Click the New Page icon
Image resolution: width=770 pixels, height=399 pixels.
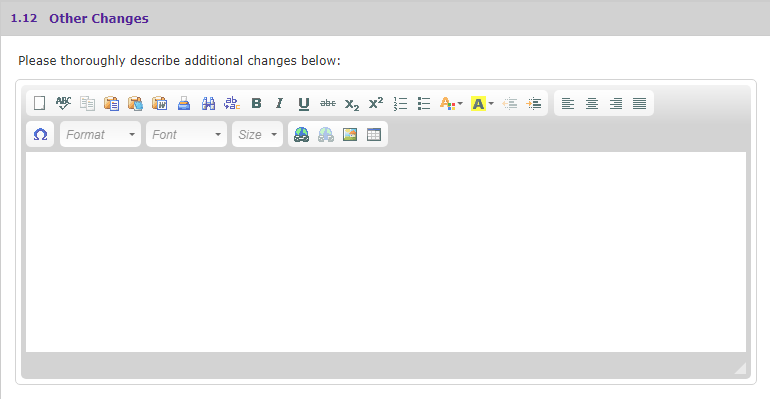coord(39,104)
